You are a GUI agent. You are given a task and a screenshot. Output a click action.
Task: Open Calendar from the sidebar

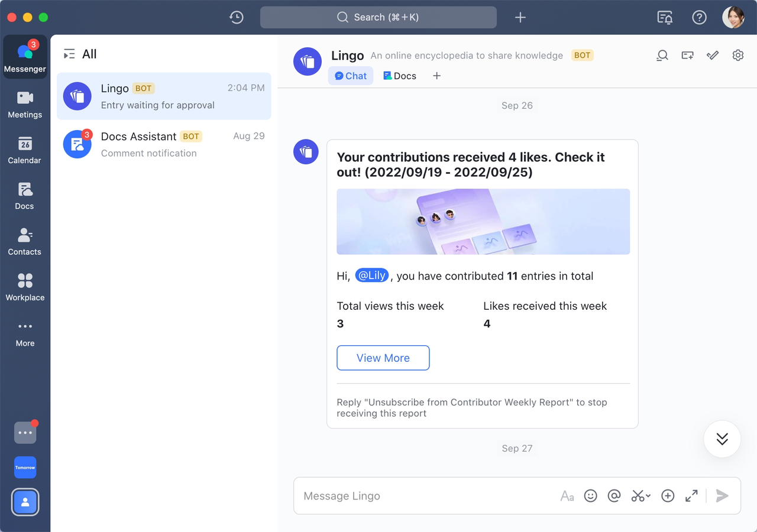pyautogui.click(x=25, y=151)
